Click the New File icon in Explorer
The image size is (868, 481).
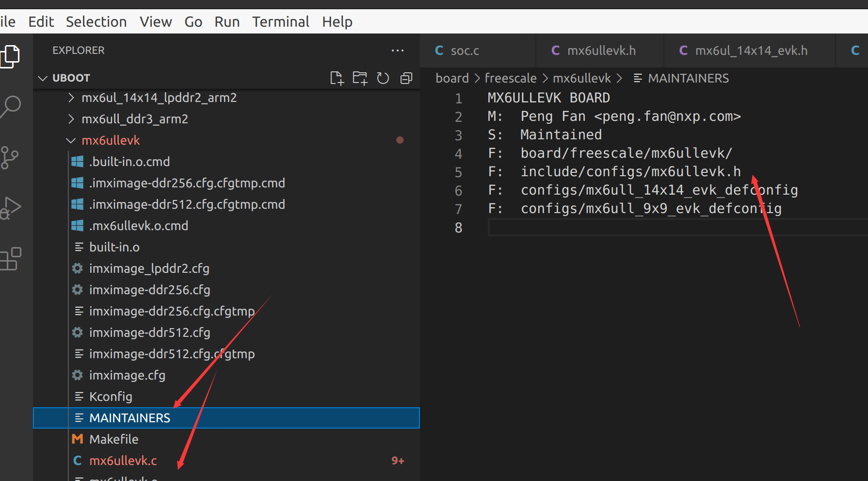tap(337, 78)
